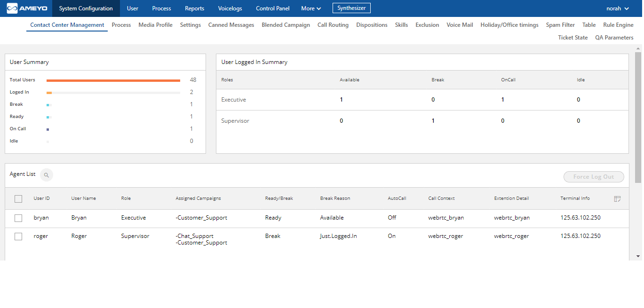Open the QA Parameters tab
This screenshot has height=308, width=644.
[614, 38]
